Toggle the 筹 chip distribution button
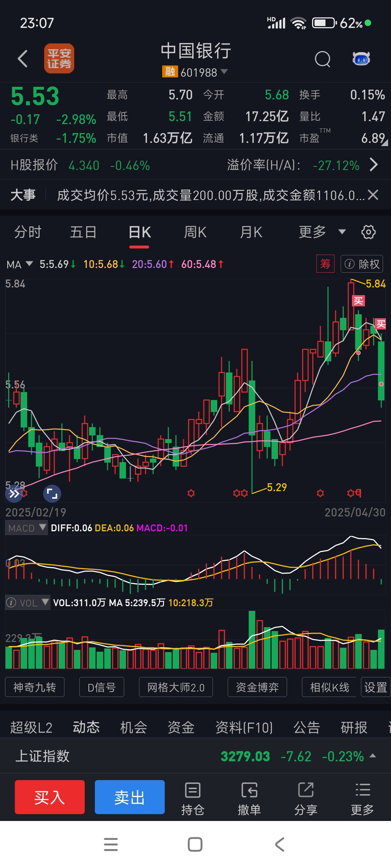 point(325,264)
